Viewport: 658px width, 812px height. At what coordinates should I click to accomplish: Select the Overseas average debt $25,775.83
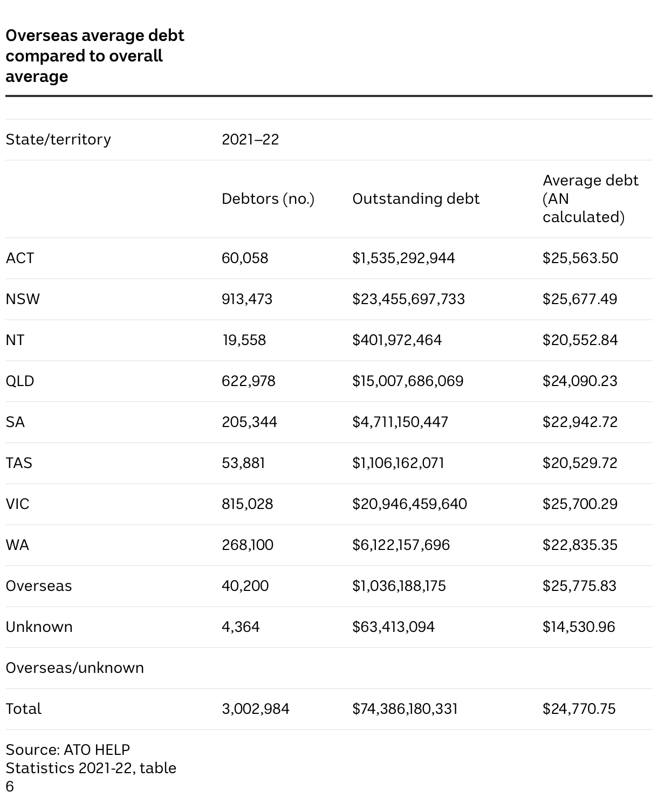click(x=579, y=586)
